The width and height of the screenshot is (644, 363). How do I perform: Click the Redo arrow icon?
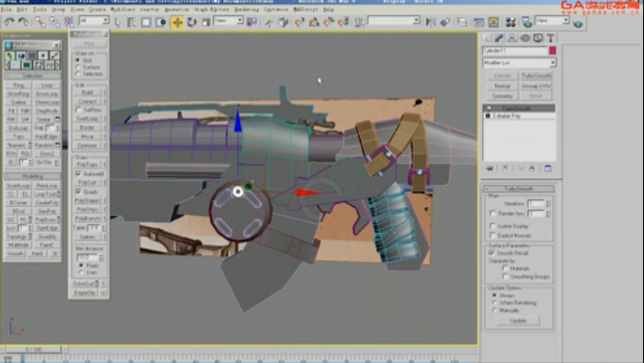24,22
